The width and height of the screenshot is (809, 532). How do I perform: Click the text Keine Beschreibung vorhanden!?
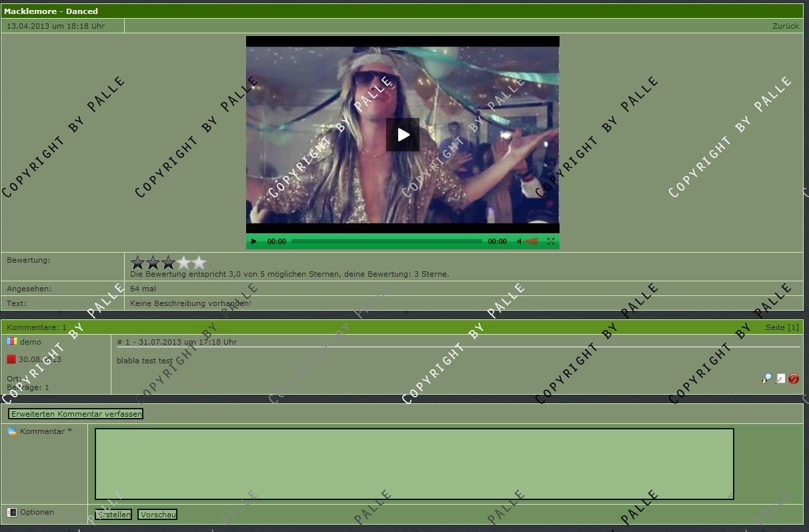191,303
